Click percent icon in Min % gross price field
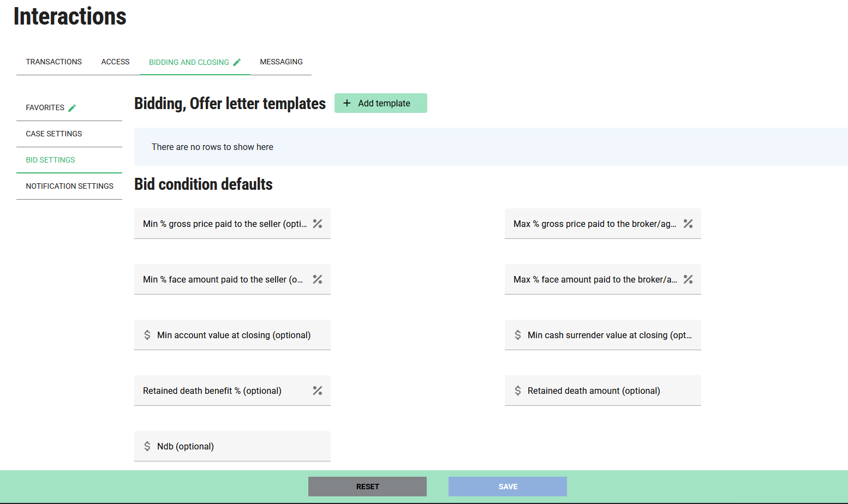The image size is (848, 504). [318, 224]
